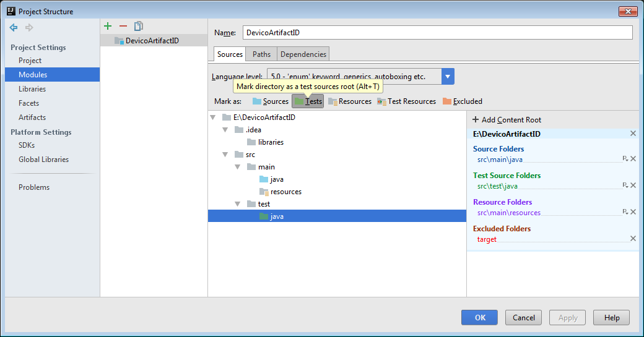Open the Language level dropdown
The width and height of the screenshot is (644, 337).
pos(448,77)
